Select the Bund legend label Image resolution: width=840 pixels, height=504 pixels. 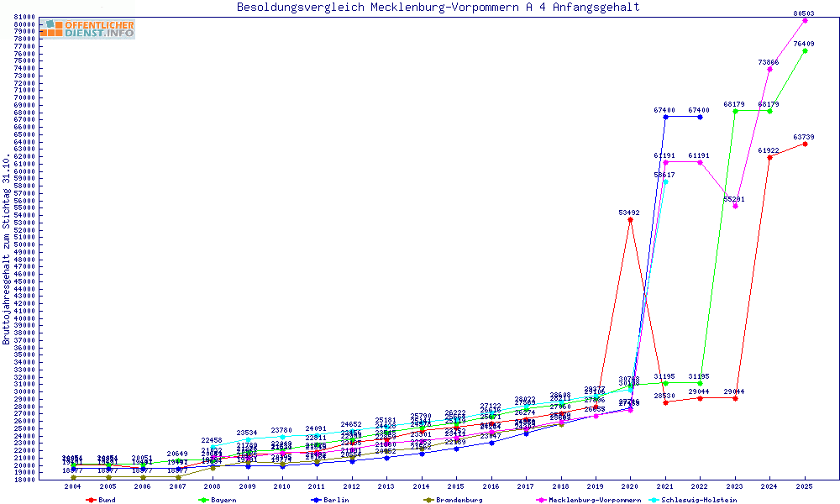pyautogui.click(x=107, y=500)
